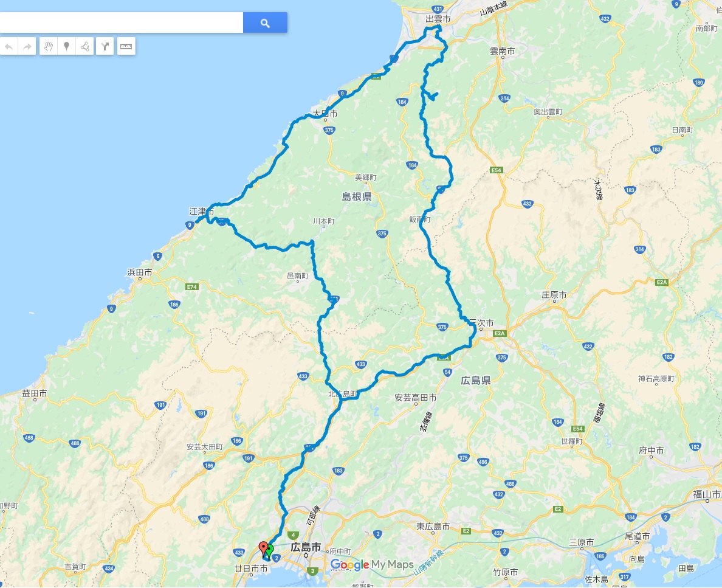This screenshot has height=588, width=722.
Task: Click the redo arrow icon
Action: (27, 46)
